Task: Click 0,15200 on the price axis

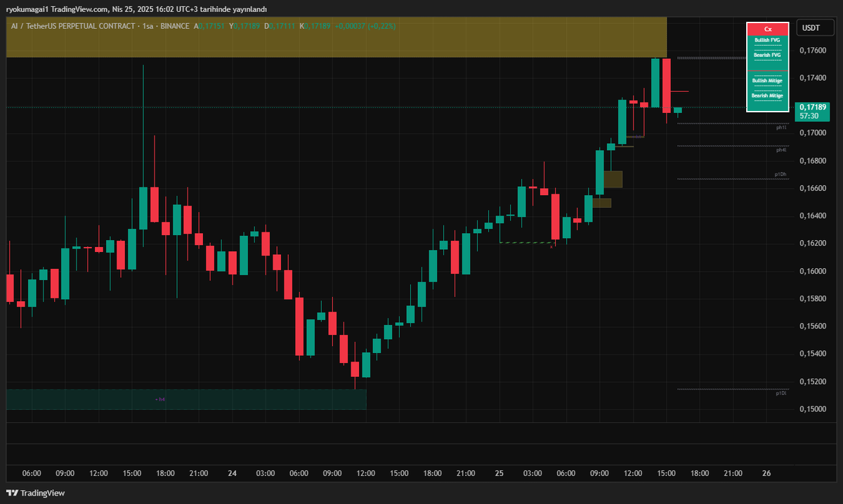Action: (x=813, y=382)
